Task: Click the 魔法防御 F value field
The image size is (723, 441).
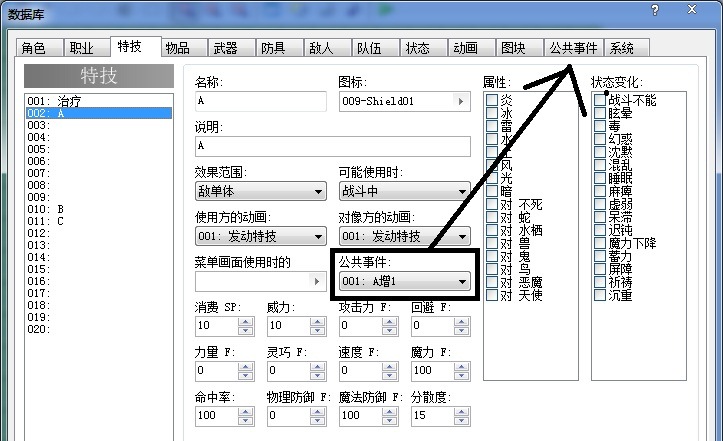Action: (361, 416)
